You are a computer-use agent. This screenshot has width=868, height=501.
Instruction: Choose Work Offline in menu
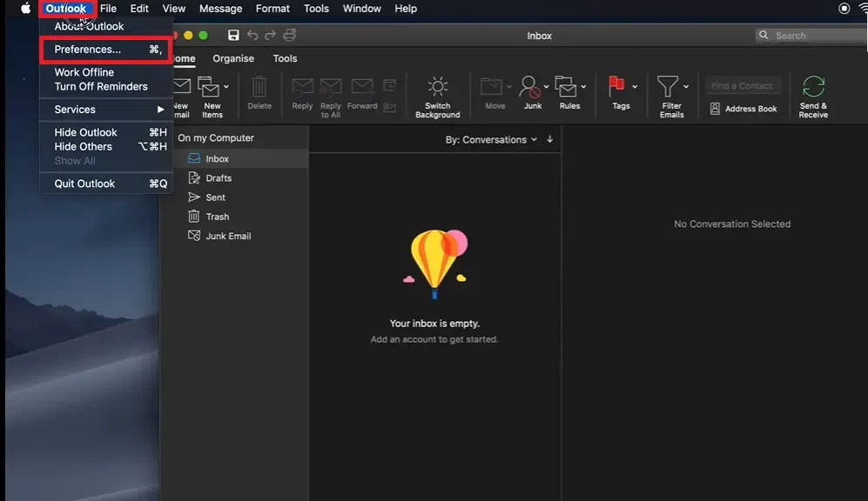pos(105,72)
